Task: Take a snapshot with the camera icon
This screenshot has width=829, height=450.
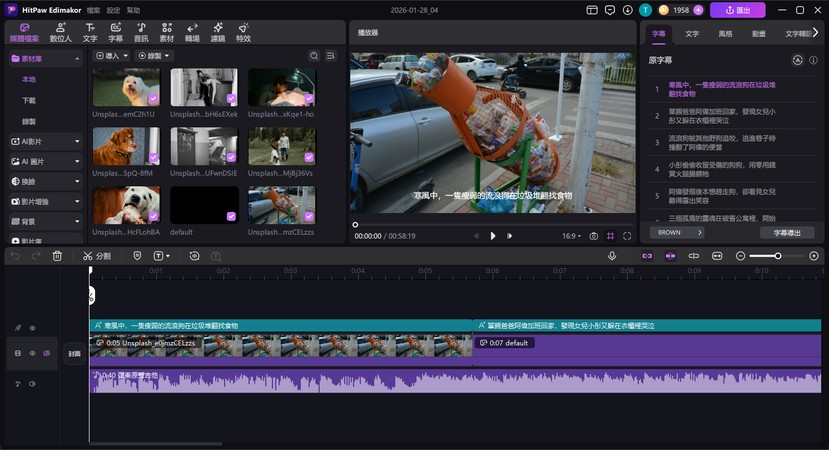Action: pyautogui.click(x=593, y=236)
